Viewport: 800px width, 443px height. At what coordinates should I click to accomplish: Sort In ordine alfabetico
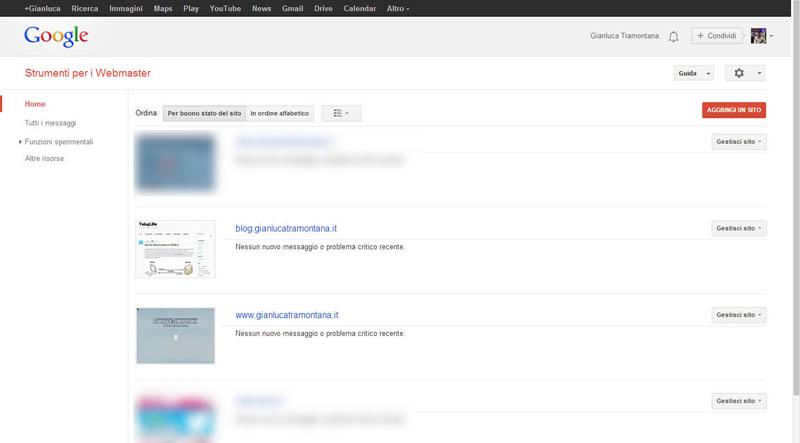click(x=280, y=113)
